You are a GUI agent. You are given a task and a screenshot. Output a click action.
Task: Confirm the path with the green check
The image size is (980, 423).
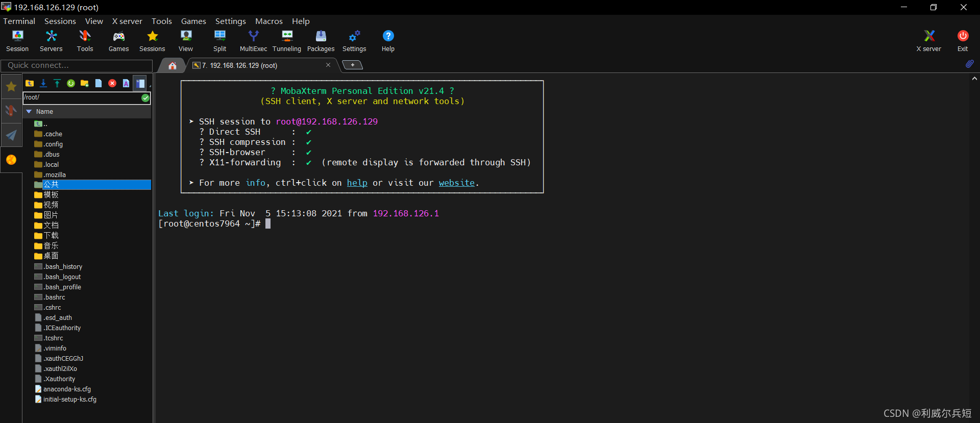coord(145,98)
